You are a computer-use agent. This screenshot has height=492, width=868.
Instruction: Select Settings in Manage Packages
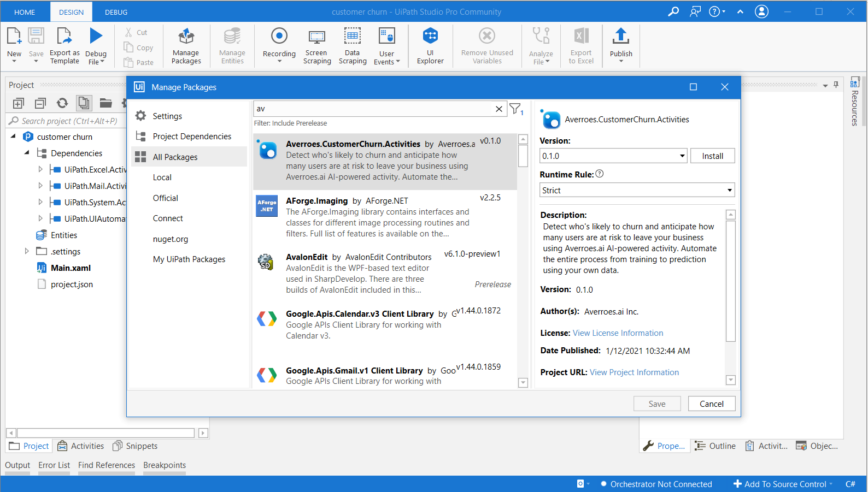pos(167,116)
